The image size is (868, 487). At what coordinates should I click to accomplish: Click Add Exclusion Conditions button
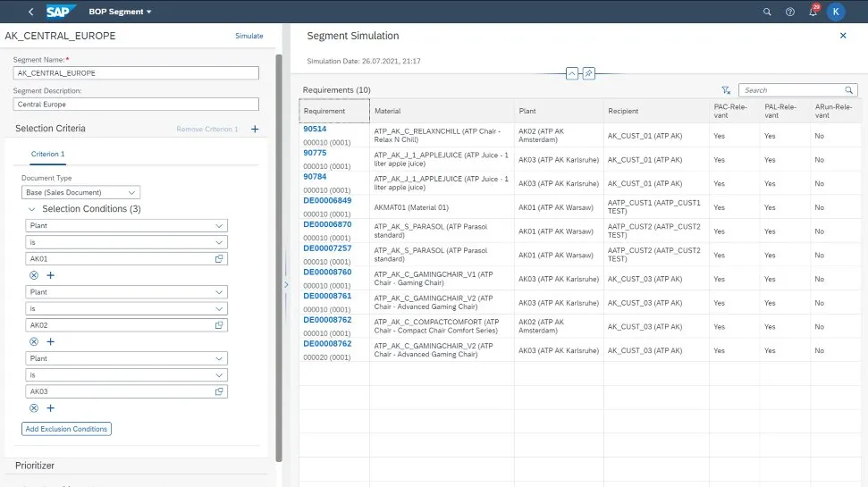click(66, 429)
